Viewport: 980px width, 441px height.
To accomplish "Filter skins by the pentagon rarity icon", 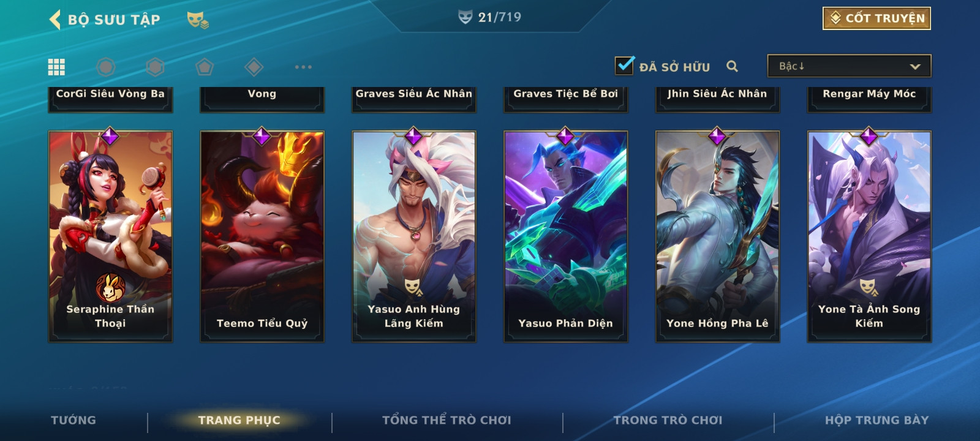I will [205, 67].
